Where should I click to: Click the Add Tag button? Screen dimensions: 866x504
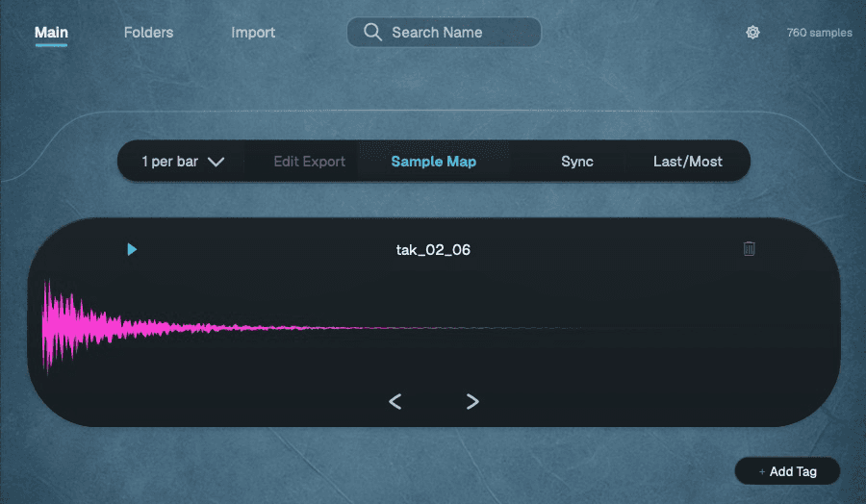787,471
